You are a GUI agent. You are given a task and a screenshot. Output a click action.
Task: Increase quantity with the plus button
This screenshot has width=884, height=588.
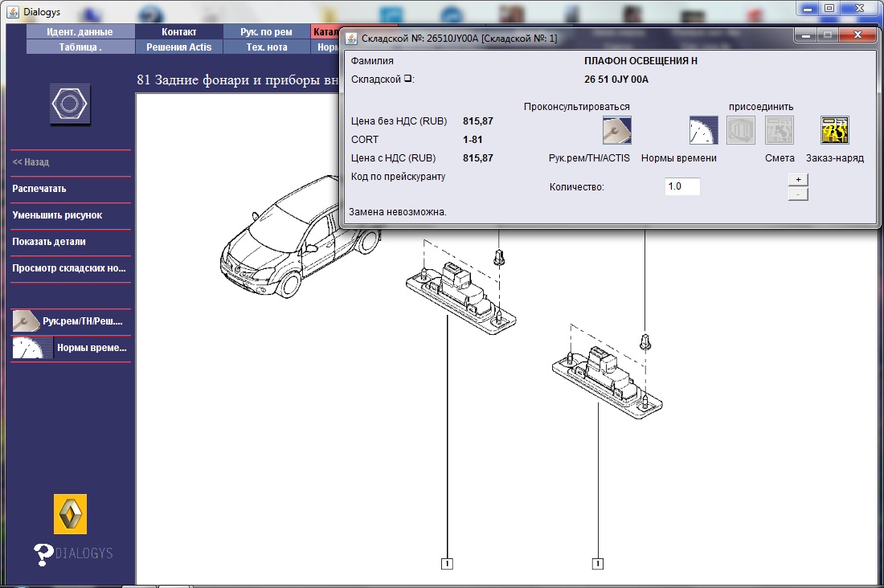coord(798,180)
